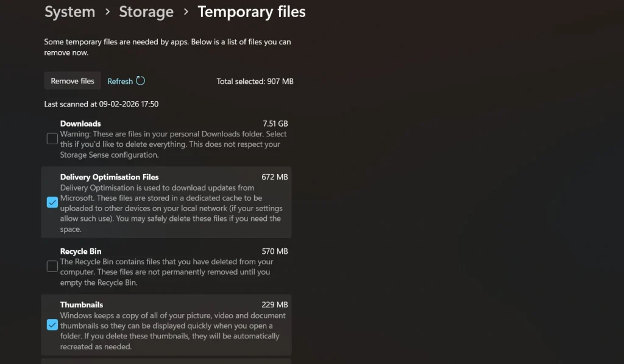Click the 7.51 GB size label for Downloads

tap(275, 124)
